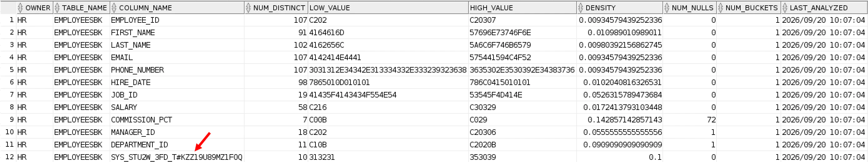This screenshot has width=868, height=162.
Task: Click NUM_DISTINCT value 58
Action: pos(302,107)
